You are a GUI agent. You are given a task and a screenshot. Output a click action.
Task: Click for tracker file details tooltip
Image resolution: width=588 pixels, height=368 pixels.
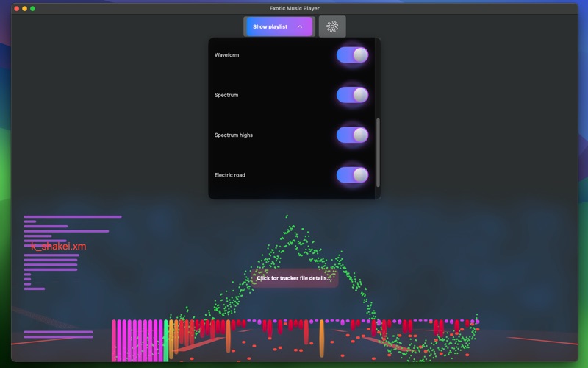[295, 278]
